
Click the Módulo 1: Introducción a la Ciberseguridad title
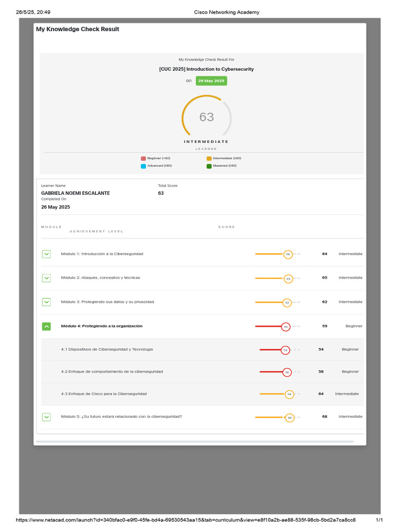[102, 254]
